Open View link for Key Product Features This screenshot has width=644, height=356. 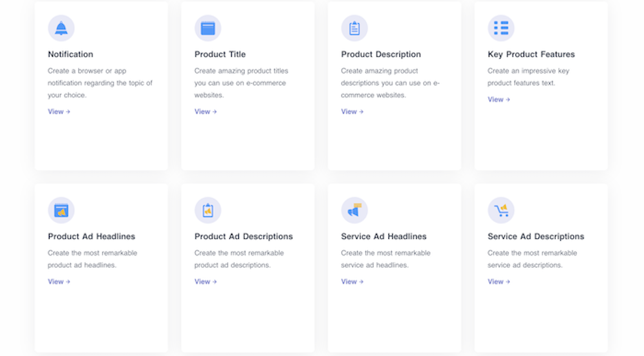coord(498,99)
